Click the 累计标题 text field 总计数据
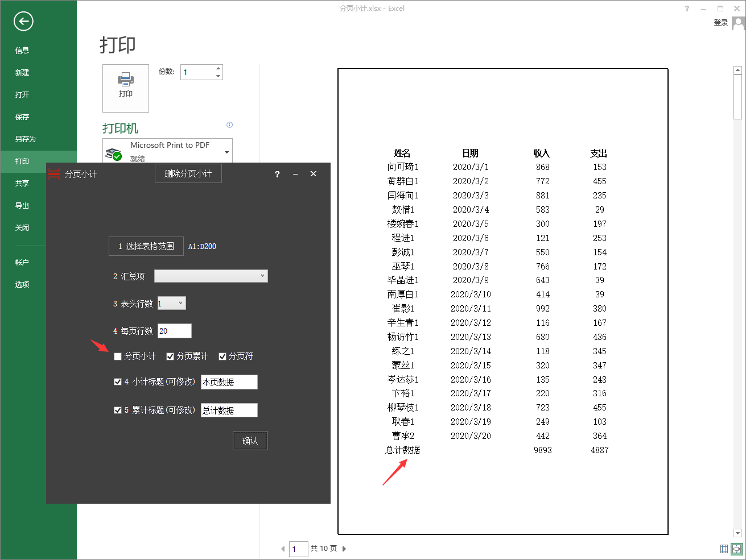This screenshot has width=746, height=560. (x=229, y=410)
